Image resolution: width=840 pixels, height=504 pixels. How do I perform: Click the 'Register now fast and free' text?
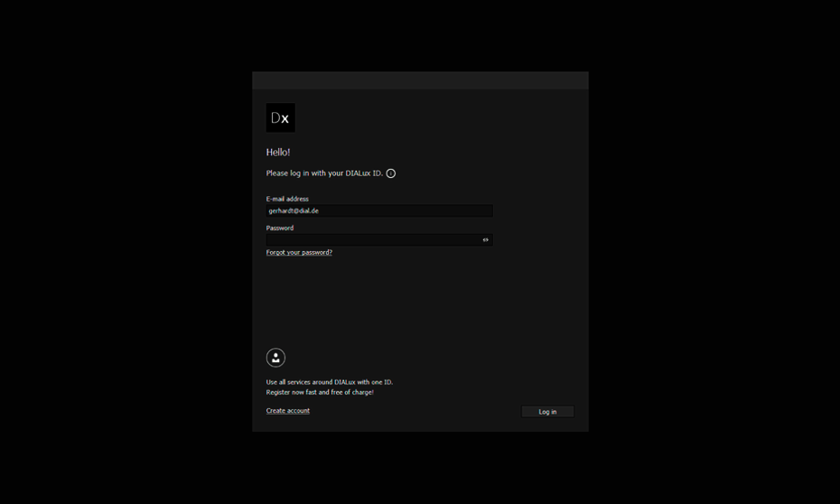coord(319,392)
